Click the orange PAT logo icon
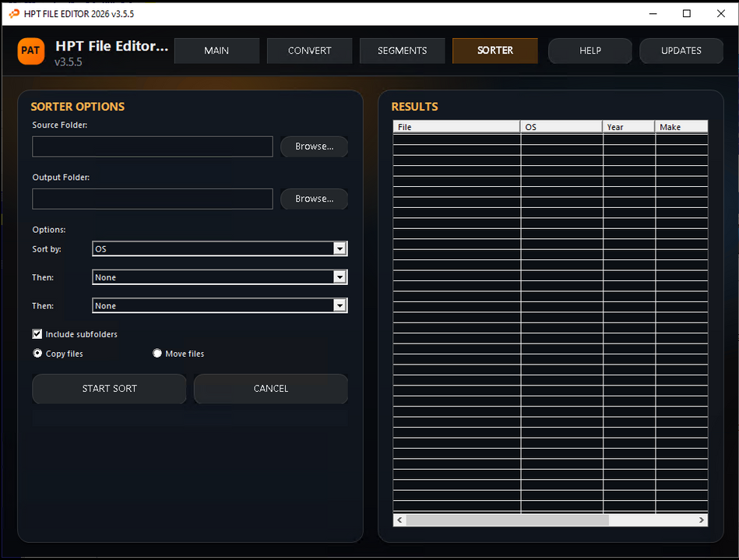Screen dimensions: 739x560 click(x=31, y=51)
